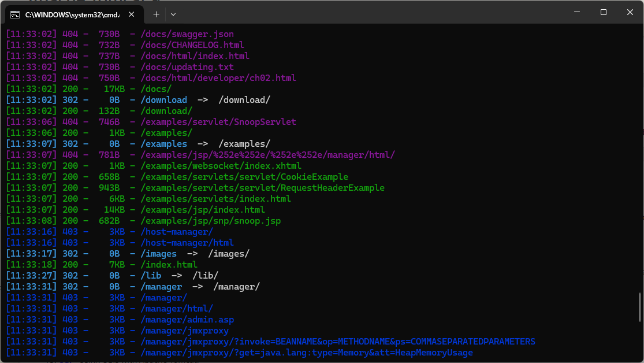Click the /docs/swagger.json path
This screenshot has width=644, height=363.
187,34
